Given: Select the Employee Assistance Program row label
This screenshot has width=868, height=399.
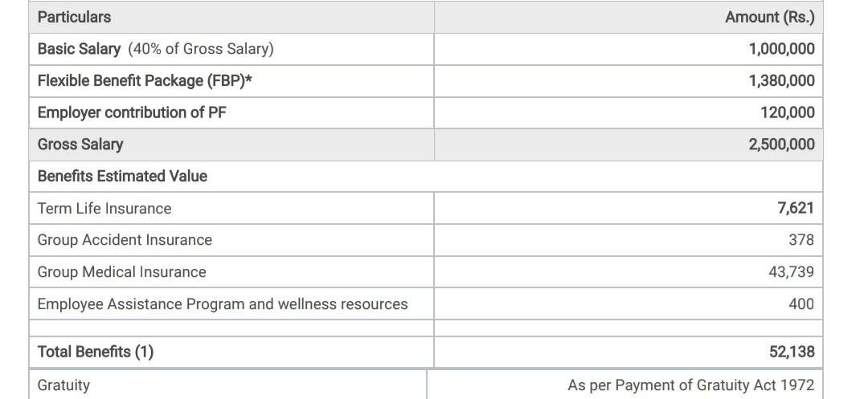Looking at the screenshot, I should (x=223, y=304).
